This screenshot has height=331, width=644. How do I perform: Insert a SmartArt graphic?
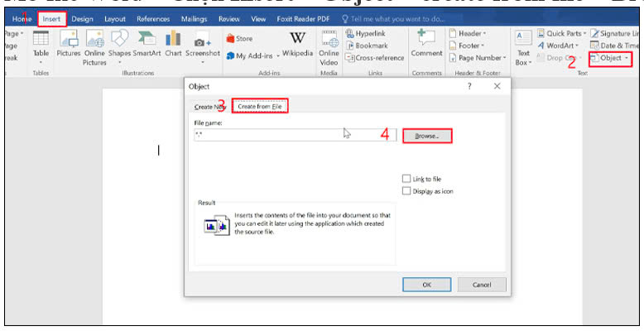pyautogui.click(x=147, y=44)
